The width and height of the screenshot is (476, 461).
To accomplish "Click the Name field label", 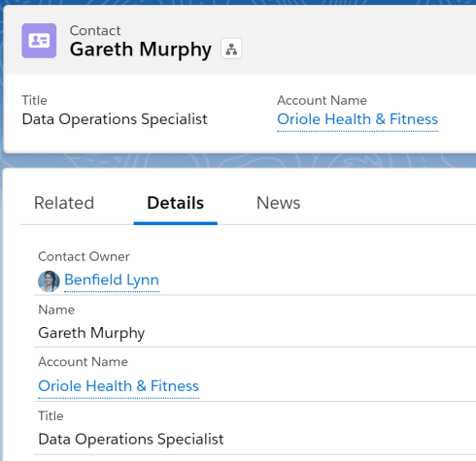I will tap(56, 310).
